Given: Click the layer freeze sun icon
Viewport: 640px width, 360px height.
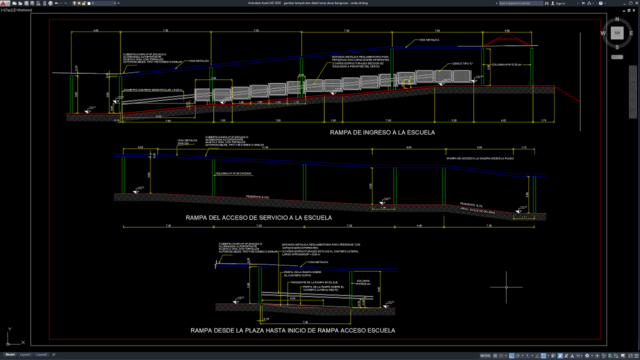Looking at the screenshot, I should 79,3.
